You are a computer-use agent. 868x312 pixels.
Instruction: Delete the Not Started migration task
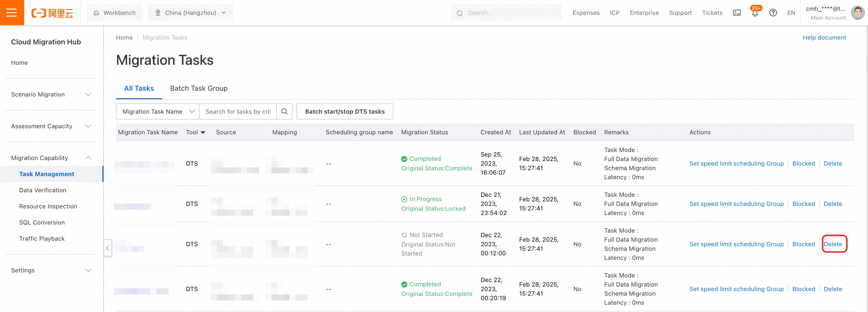coord(833,244)
